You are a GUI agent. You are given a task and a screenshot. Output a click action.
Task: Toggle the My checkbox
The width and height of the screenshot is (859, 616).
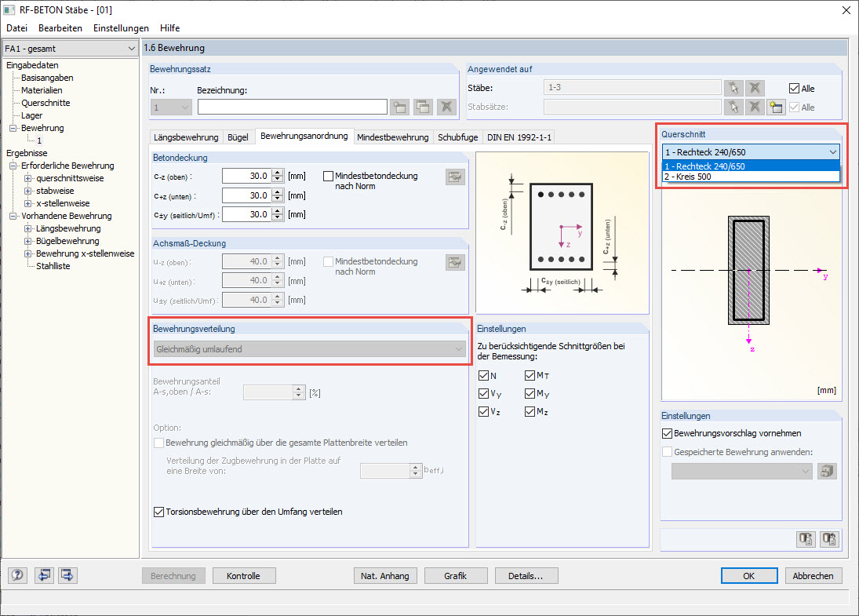click(x=530, y=393)
